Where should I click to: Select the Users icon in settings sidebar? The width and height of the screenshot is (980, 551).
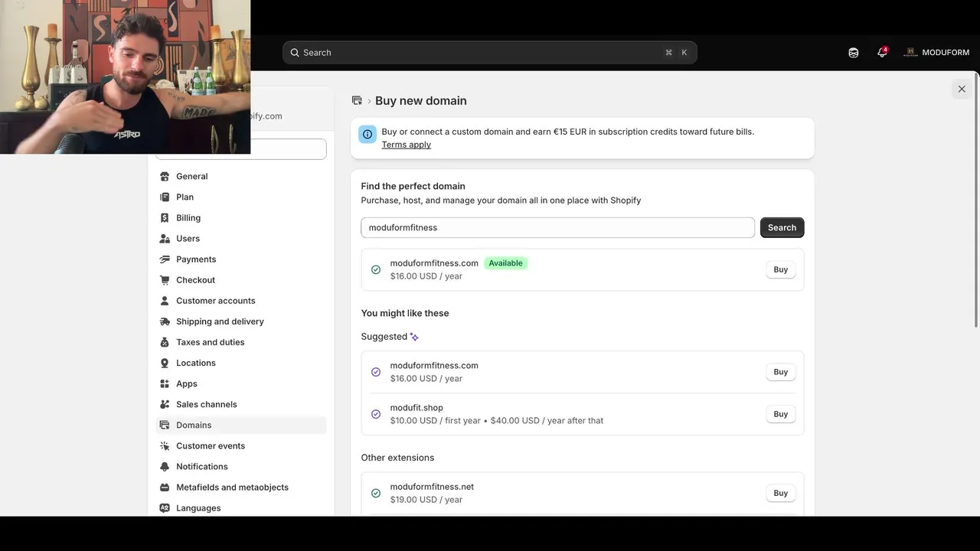[165, 239]
